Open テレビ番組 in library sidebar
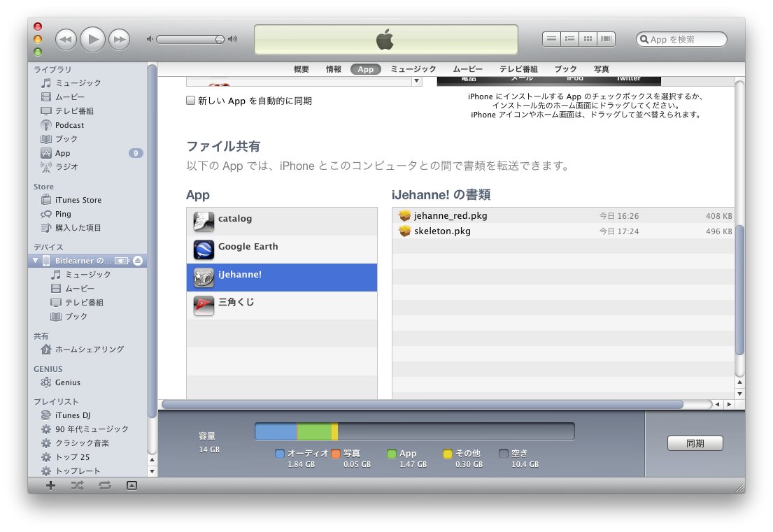Viewport: 773px width, 532px height. point(74,111)
